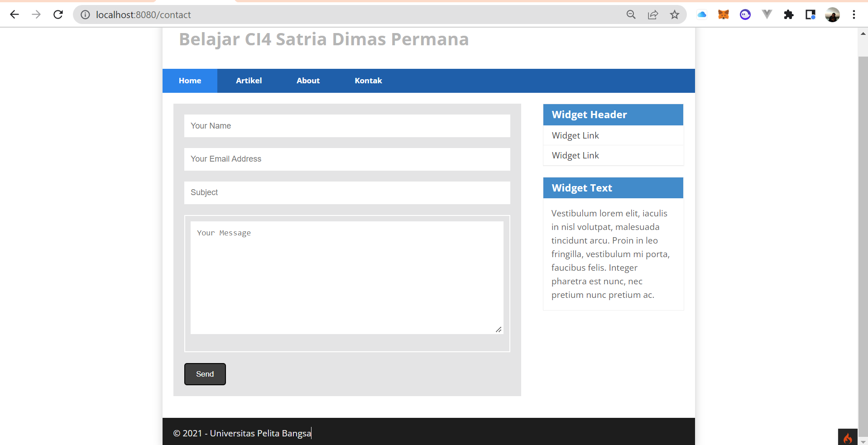Click the Belajar CI4 Satria Dimas Permana heading
Viewport: 868px width, 445px height.
(x=324, y=39)
